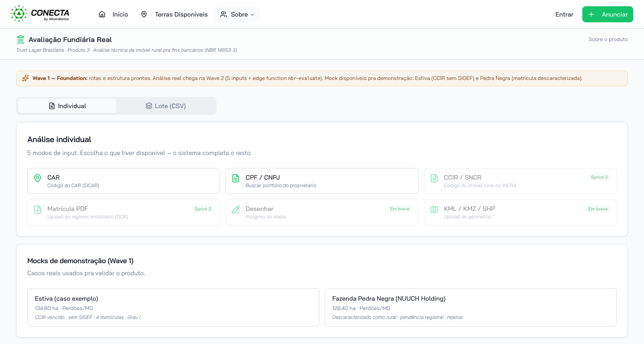Click the text Buscar portfolio do proprietário
Image resolution: width=644 pixels, height=344 pixels.
[281, 185]
